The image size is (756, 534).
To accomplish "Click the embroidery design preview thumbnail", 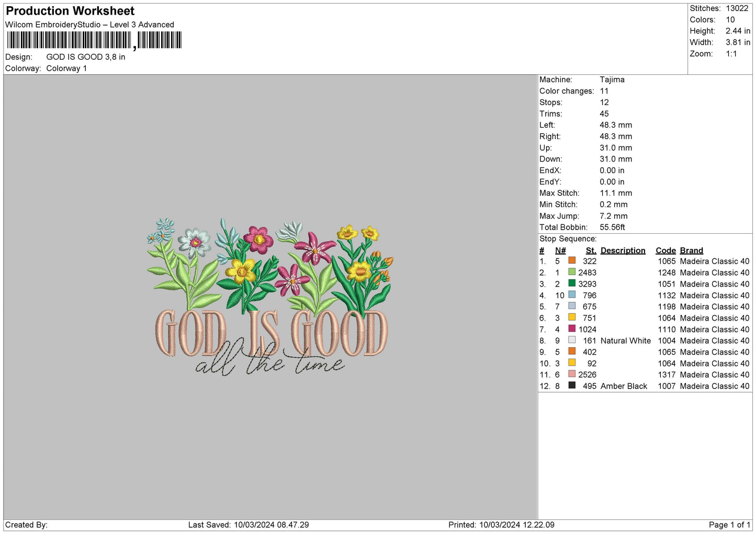I will click(270, 297).
